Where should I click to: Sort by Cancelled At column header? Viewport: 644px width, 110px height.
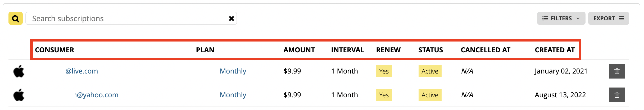tap(486, 50)
